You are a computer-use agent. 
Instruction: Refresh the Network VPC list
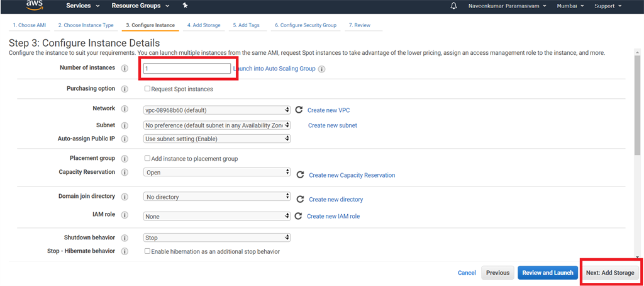tap(299, 110)
